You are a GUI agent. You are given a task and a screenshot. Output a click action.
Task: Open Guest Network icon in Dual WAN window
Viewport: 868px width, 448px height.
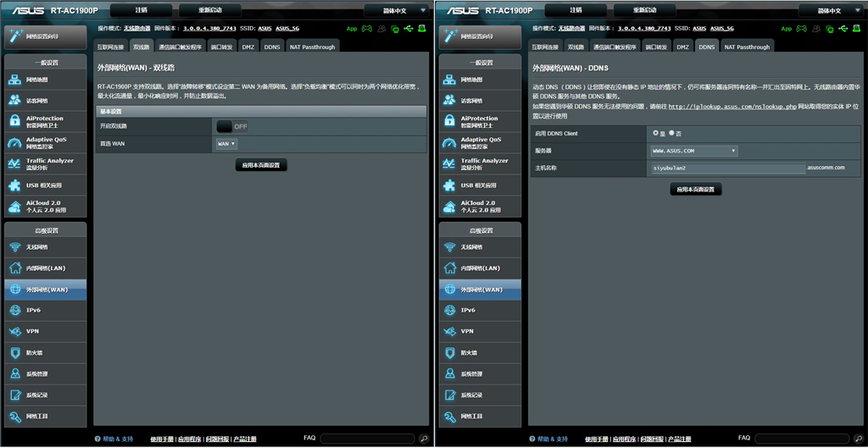click(x=14, y=101)
